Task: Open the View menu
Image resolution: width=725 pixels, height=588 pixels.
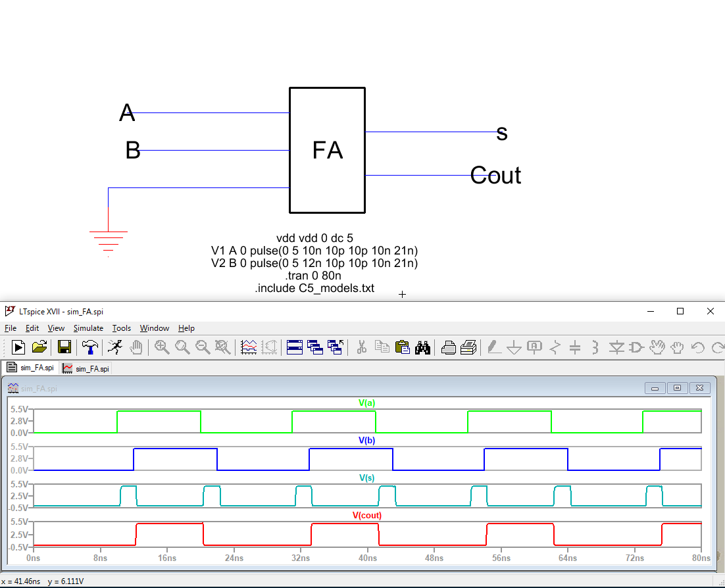Action: point(56,328)
